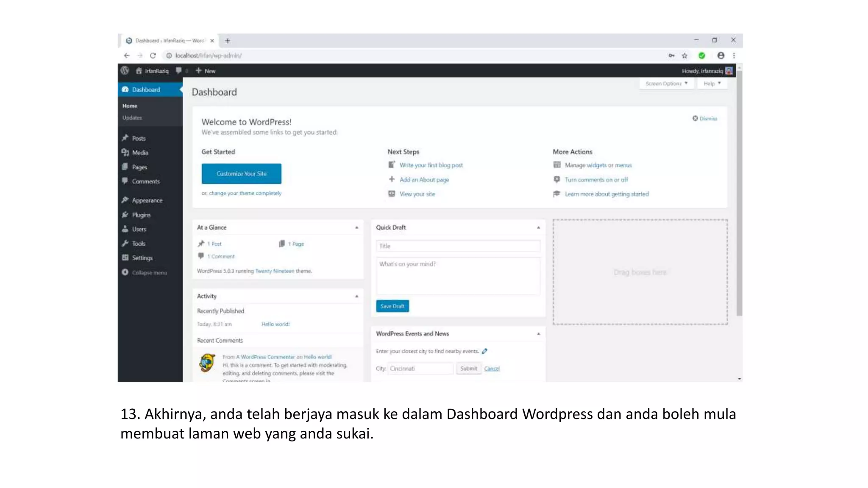Viewport: 868px width, 488px height.
Task: Open the 1 Comment link
Action: [221, 256]
